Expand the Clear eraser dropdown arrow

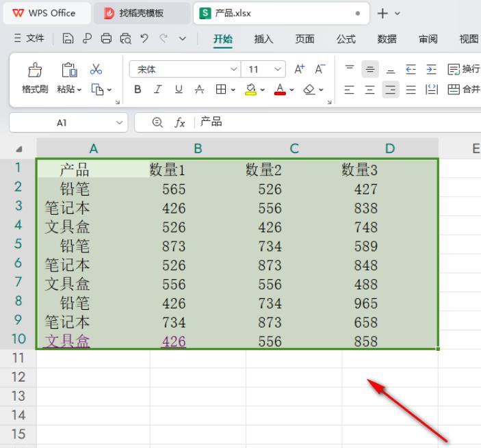pyautogui.click(x=321, y=90)
